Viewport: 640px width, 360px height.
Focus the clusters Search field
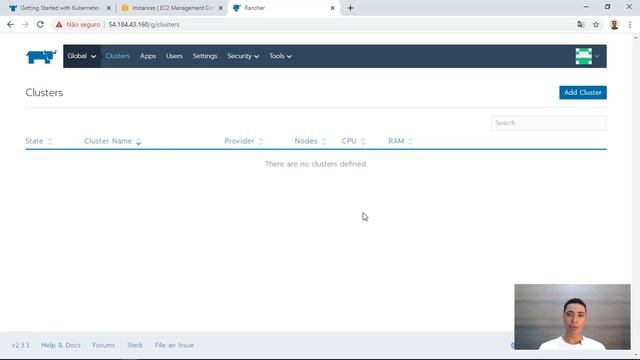coord(548,123)
